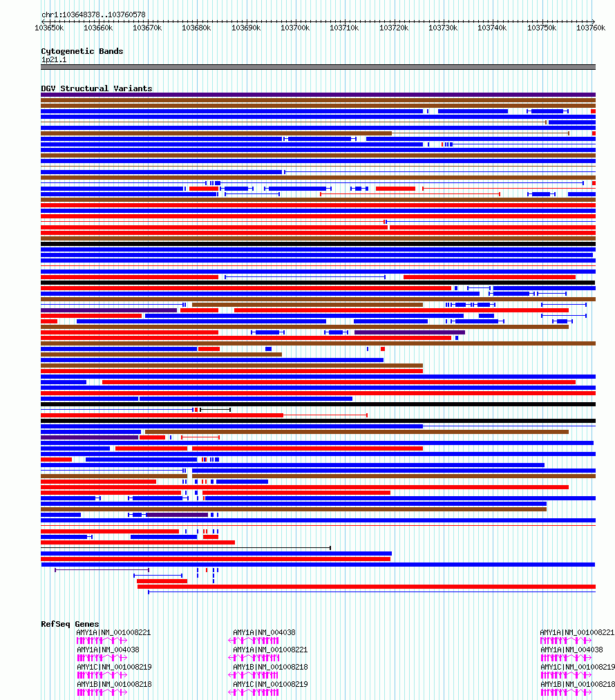Click the 103650k ruler tick label
This screenshot has height=700, width=615.
49,28
